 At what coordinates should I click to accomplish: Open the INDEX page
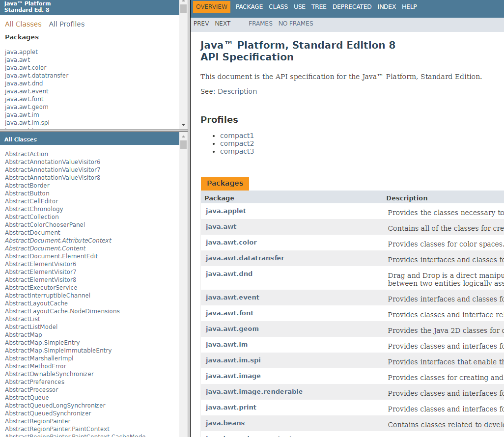click(387, 7)
